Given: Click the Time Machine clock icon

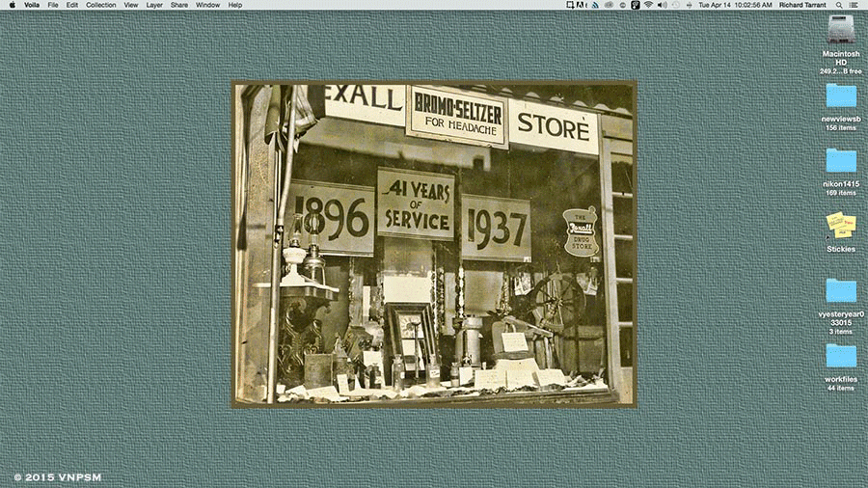Looking at the screenshot, I should click(676, 5).
